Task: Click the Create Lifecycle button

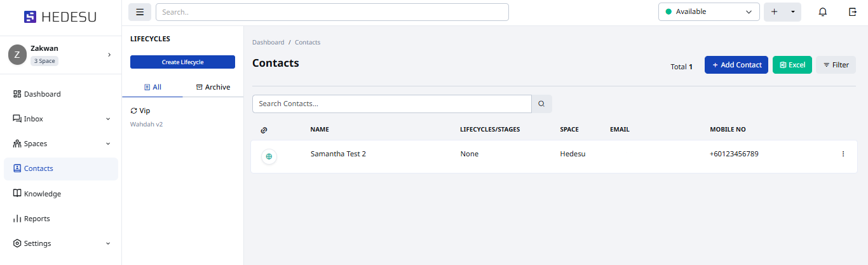Action: pyautogui.click(x=182, y=62)
